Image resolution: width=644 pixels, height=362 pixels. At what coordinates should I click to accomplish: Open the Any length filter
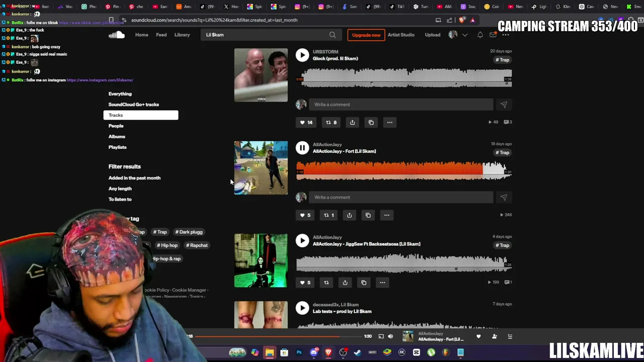click(120, 189)
